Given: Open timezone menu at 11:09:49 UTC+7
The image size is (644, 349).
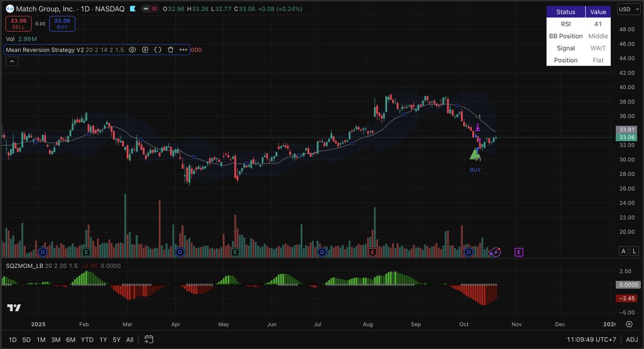Looking at the screenshot, I should [x=591, y=339].
